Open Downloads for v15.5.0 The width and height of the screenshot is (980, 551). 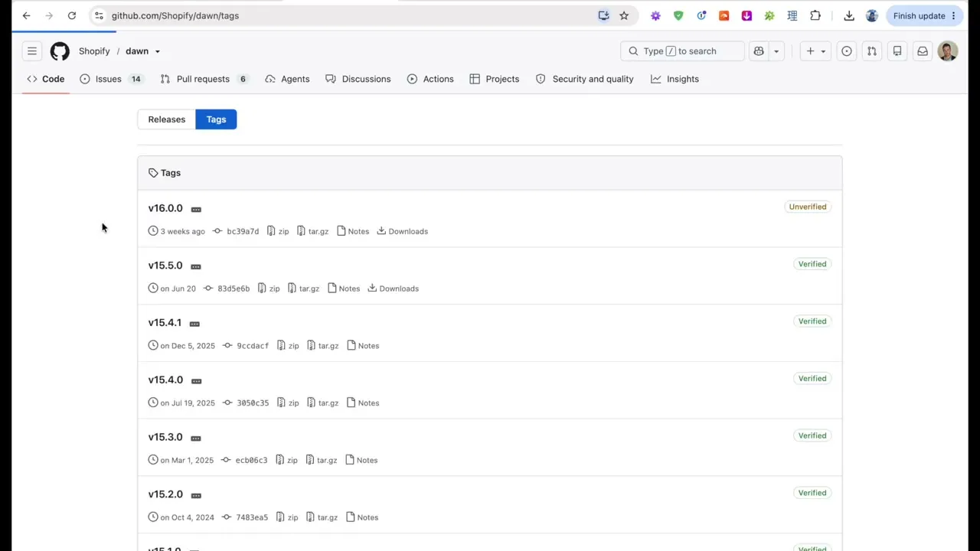[393, 289]
